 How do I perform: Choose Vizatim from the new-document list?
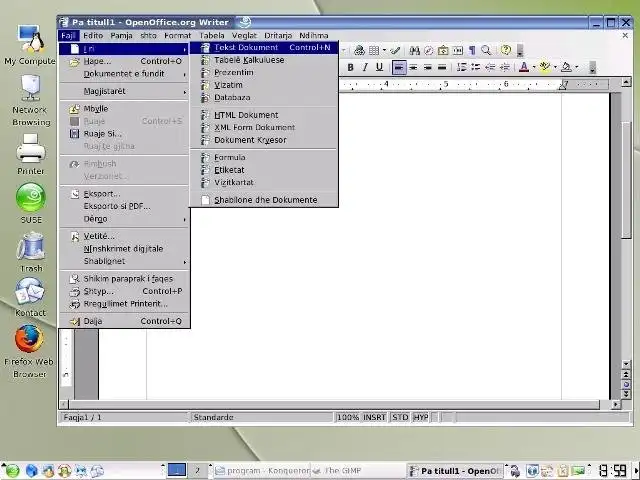coord(264,85)
